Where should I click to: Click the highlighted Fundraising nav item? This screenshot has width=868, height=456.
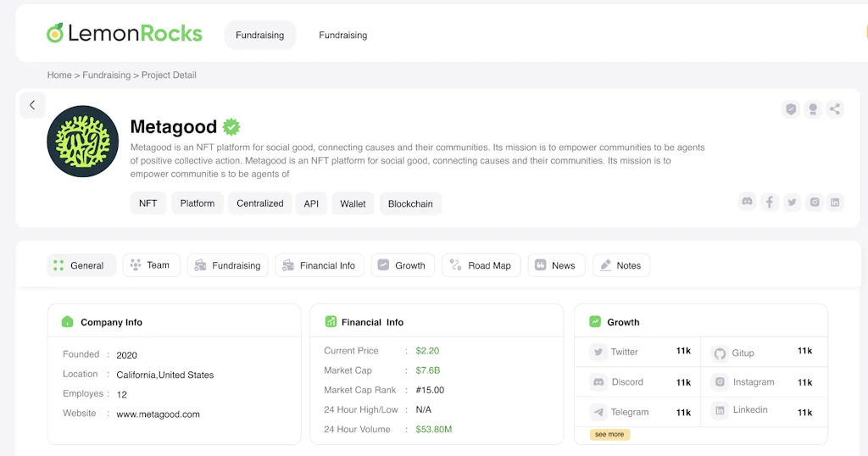tap(259, 35)
